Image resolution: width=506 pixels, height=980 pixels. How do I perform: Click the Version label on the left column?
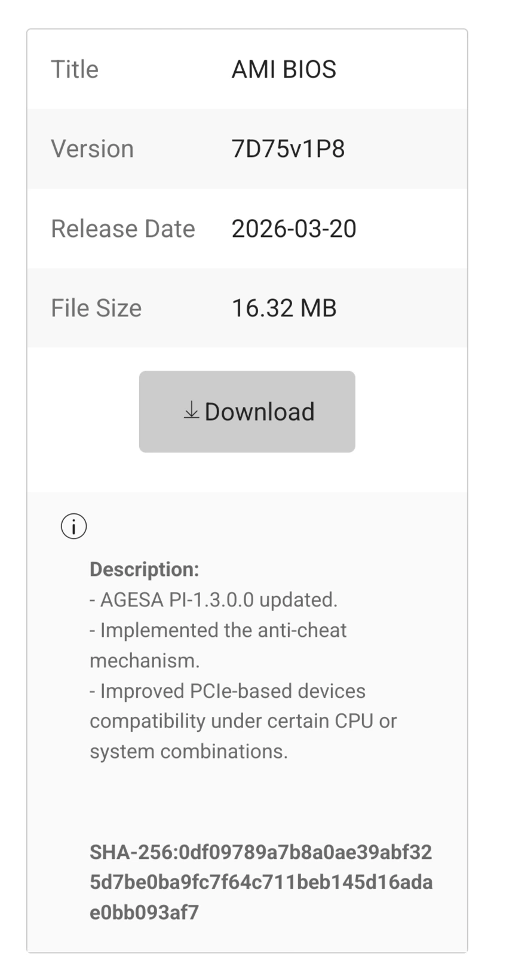[x=92, y=149]
